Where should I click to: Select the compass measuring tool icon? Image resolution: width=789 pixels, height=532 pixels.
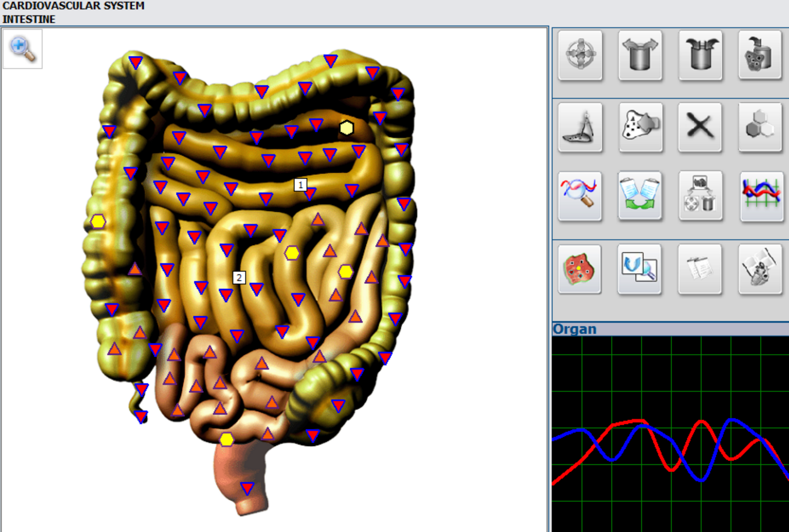tap(580, 127)
